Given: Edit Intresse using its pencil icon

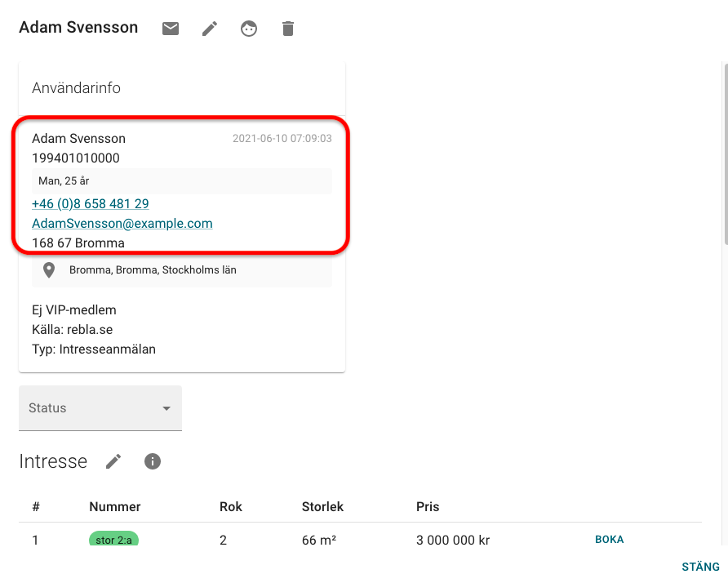Looking at the screenshot, I should [113, 461].
